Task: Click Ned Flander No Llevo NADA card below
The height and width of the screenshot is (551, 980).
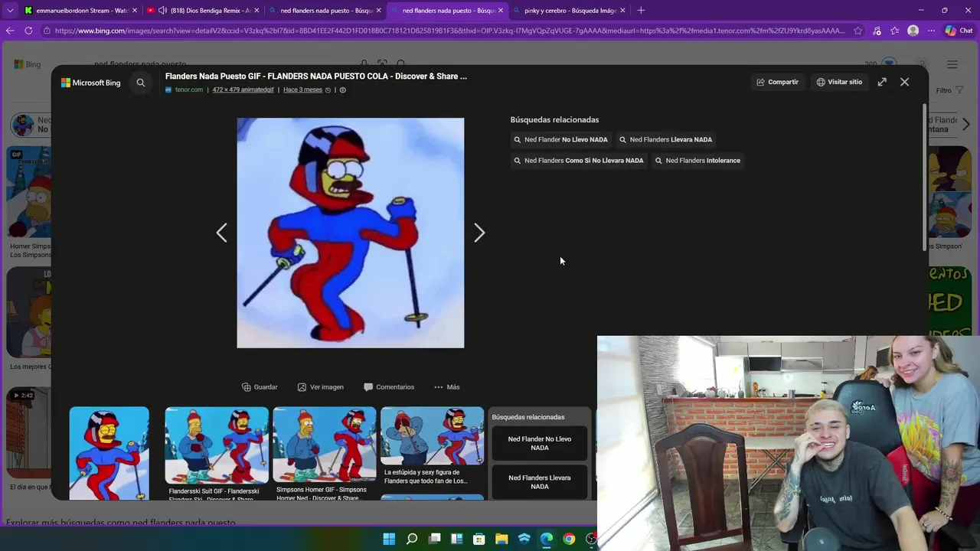Action: point(540,443)
